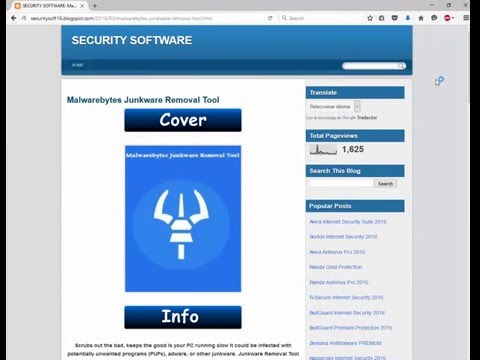This screenshot has height=360, width=480.
Task: Close the SECURITY SOFTWARE tab
Action: point(82,6)
